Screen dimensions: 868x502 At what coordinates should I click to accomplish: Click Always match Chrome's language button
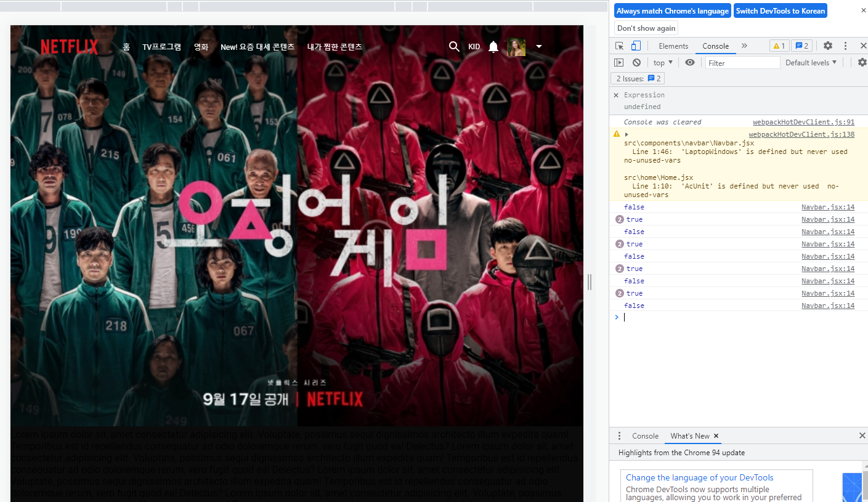672,11
